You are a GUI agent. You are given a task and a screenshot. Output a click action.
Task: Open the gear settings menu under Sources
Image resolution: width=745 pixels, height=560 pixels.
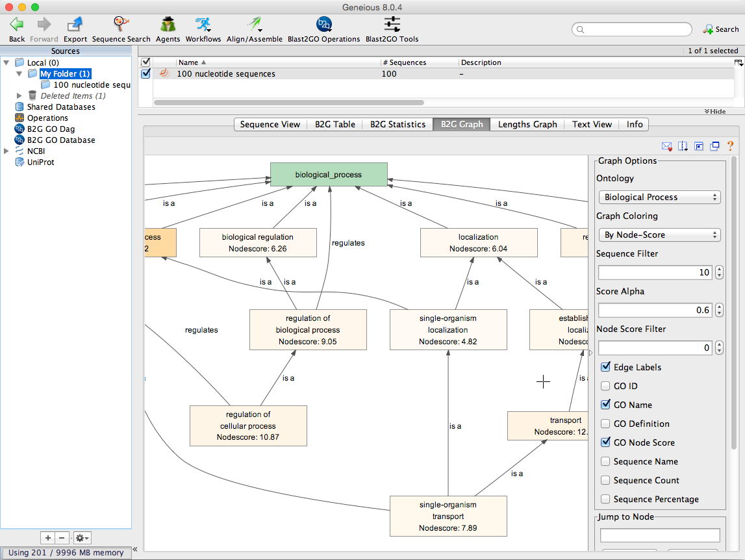tap(82, 538)
